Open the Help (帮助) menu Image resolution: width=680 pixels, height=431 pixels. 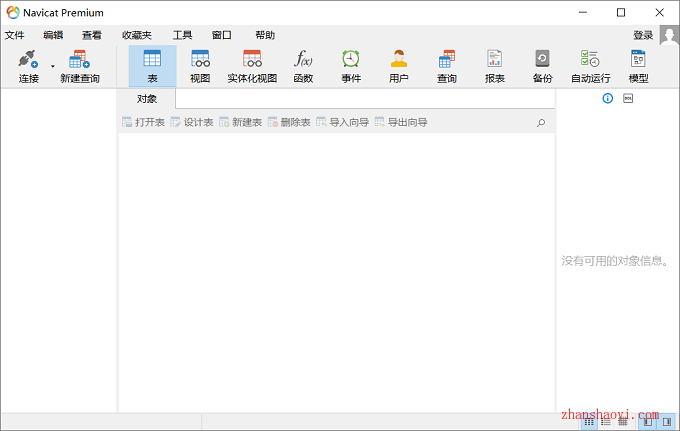pos(265,35)
